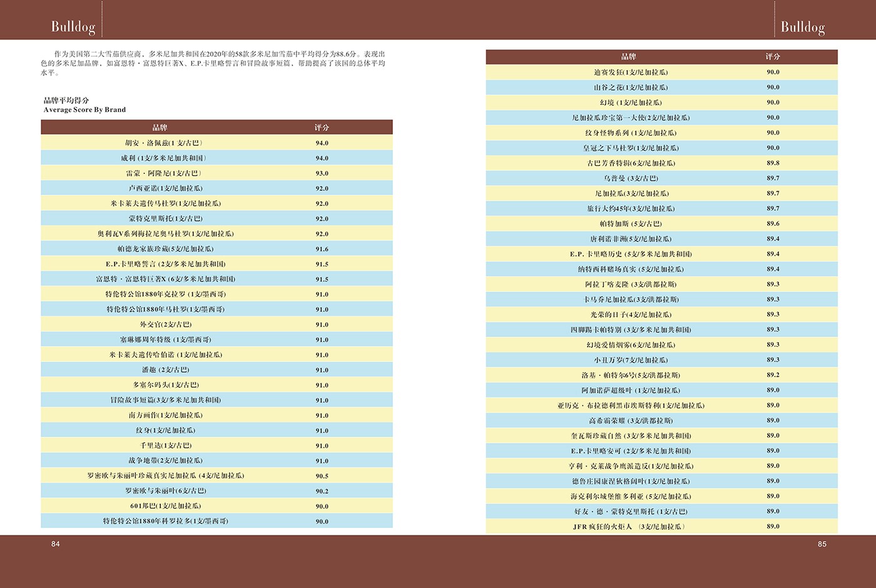Click page number '85'
876x588 pixels.
[822, 544]
